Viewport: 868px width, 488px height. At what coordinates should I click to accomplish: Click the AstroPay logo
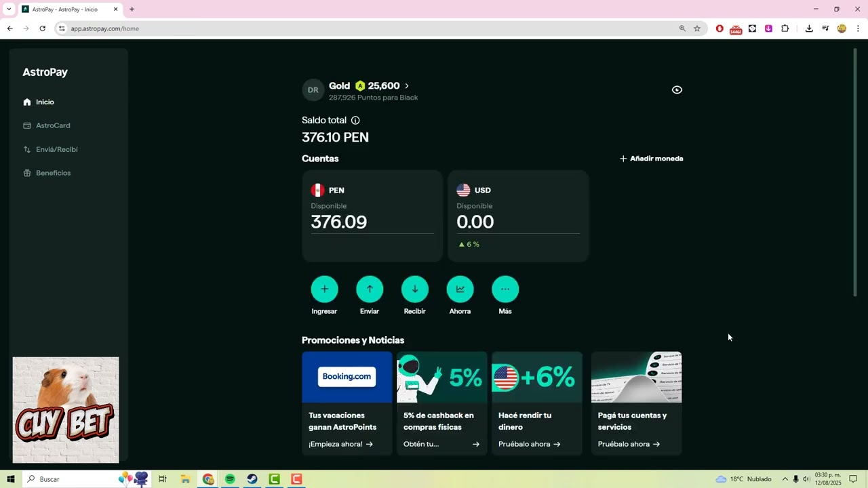click(x=45, y=72)
